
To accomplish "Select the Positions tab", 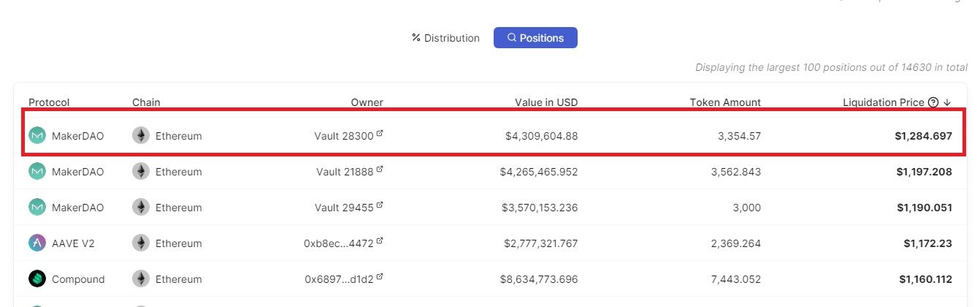I will point(535,38).
